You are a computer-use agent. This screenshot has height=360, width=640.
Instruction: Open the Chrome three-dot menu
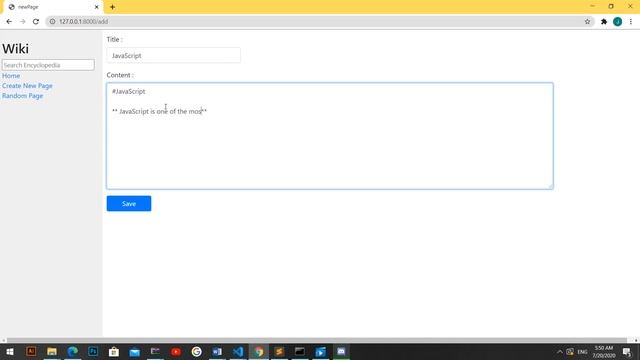[631, 22]
